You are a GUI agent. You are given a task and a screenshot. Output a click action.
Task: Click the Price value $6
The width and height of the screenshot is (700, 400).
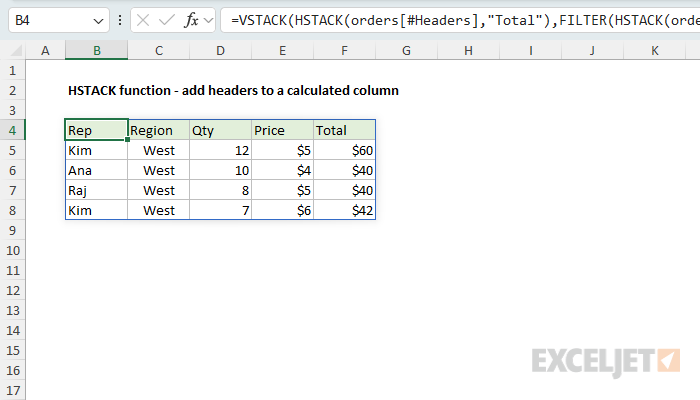(283, 210)
